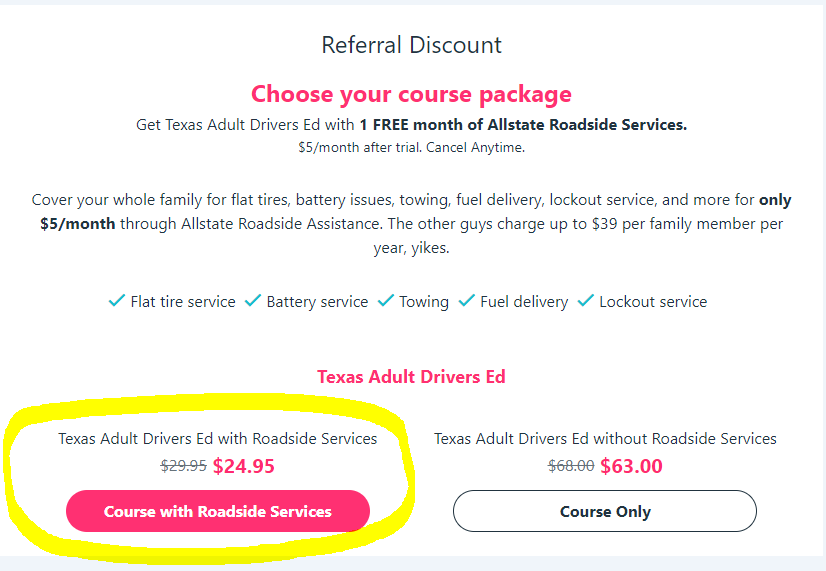
Task: Click the checkmark next to Fuel delivery
Action: click(467, 300)
